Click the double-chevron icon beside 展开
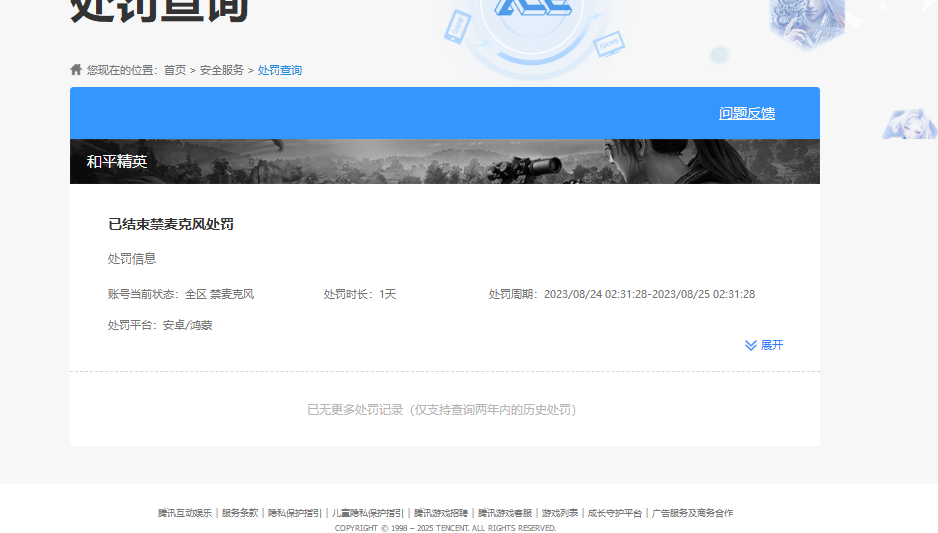 coord(750,345)
